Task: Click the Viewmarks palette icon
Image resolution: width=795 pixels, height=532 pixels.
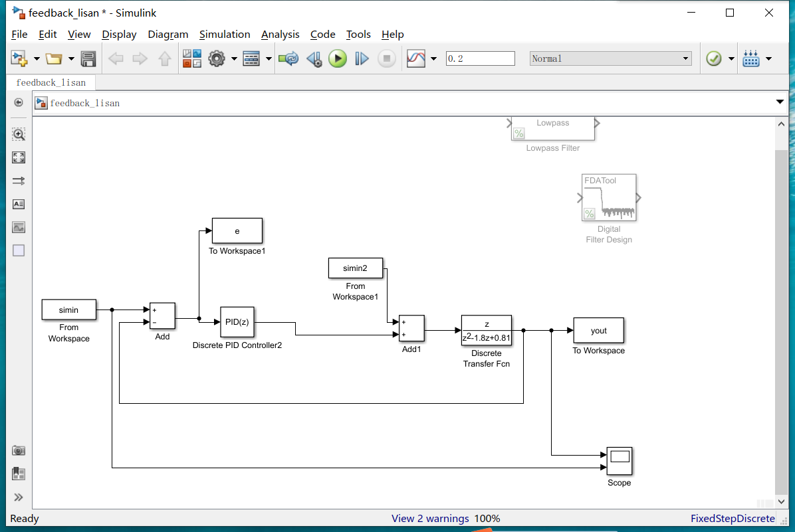Action: [19, 474]
